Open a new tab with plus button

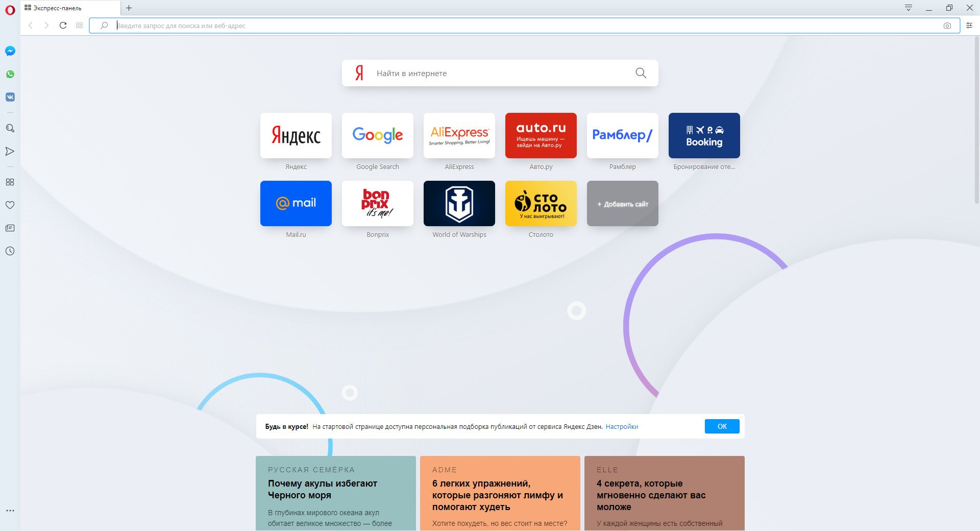(x=129, y=8)
